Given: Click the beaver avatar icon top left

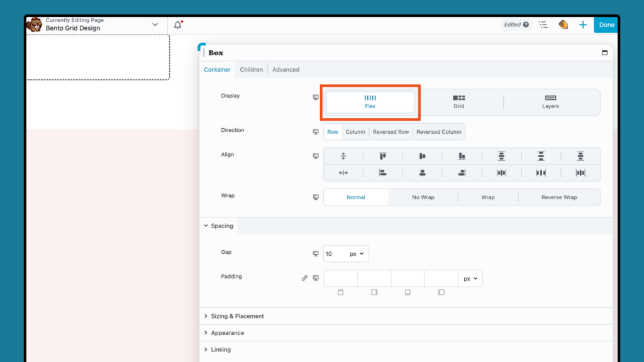Looking at the screenshot, I should (x=35, y=25).
